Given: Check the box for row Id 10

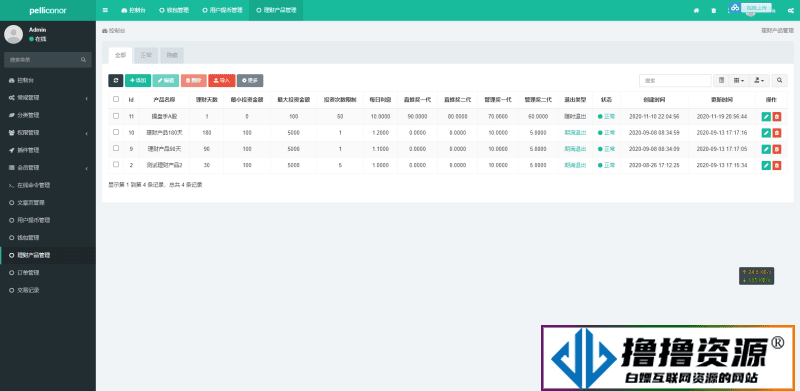Looking at the screenshot, I should pos(116,132).
